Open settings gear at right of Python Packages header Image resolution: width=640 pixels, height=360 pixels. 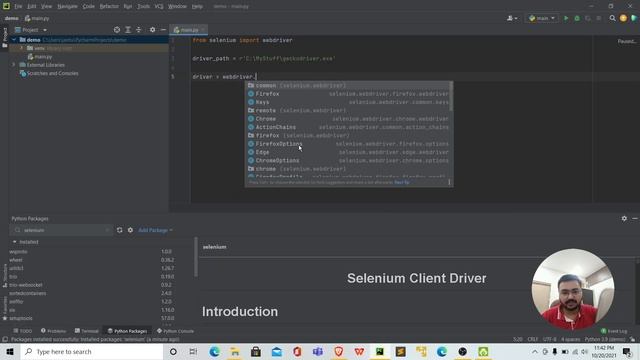coord(624,219)
